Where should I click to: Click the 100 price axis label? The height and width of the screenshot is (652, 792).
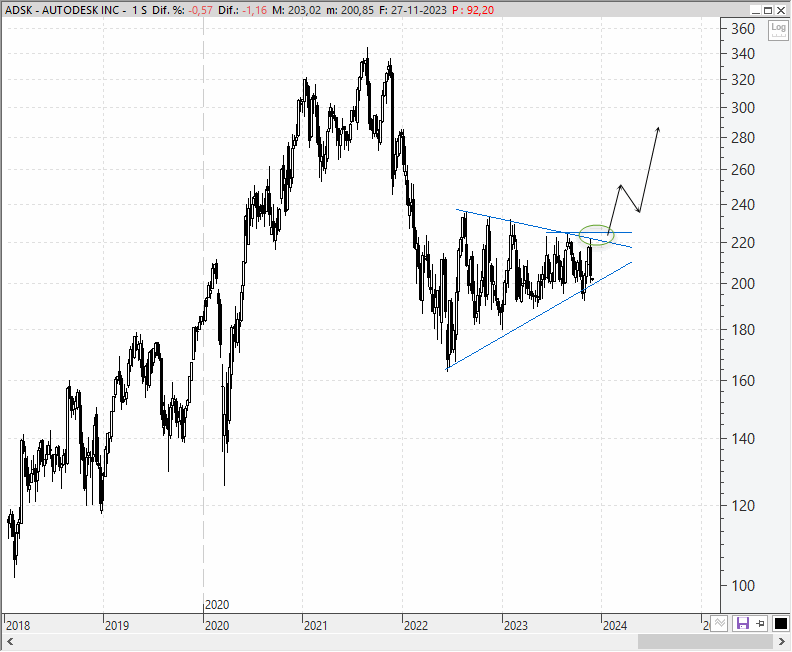(x=743, y=586)
